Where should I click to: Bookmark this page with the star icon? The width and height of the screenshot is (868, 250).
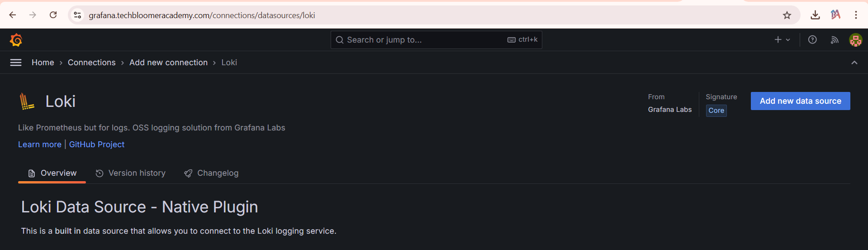787,15
